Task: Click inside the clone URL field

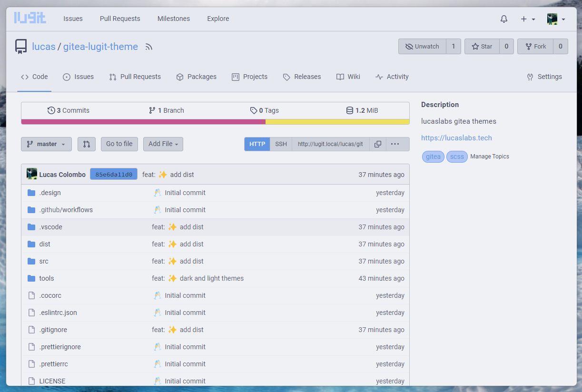Action: [x=330, y=144]
